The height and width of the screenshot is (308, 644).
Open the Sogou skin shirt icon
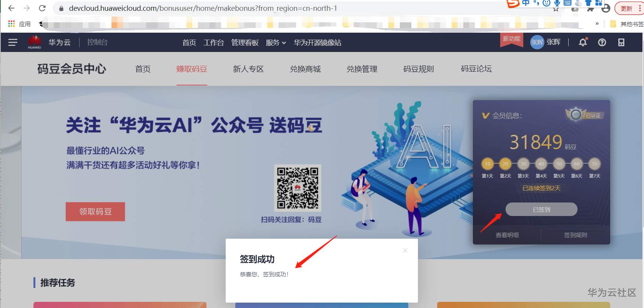pyautogui.click(x=588, y=3)
